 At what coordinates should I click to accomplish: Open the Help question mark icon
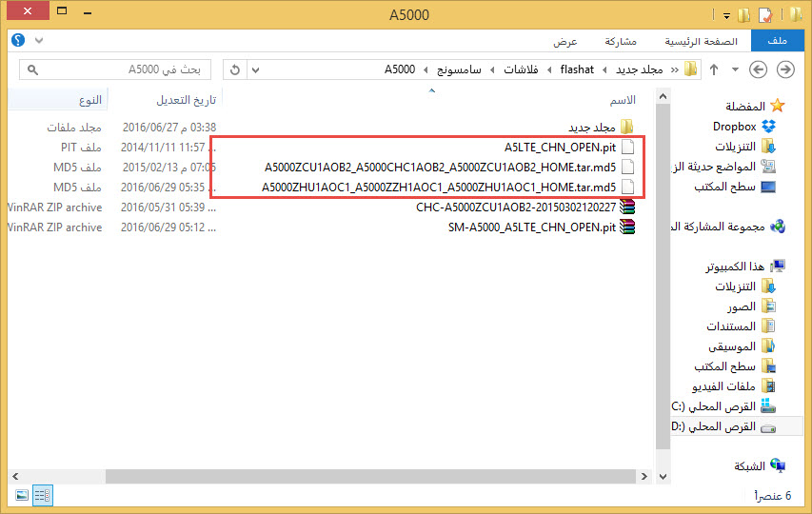[18, 40]
